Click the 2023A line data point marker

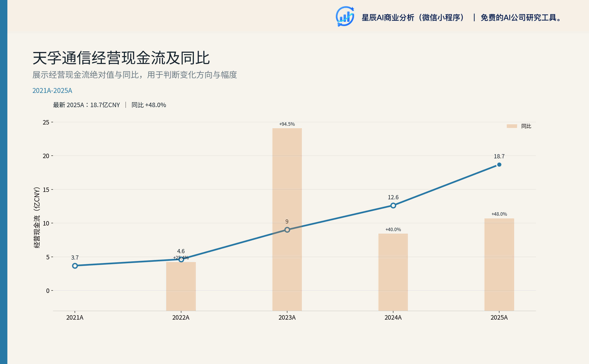(287, 230)
